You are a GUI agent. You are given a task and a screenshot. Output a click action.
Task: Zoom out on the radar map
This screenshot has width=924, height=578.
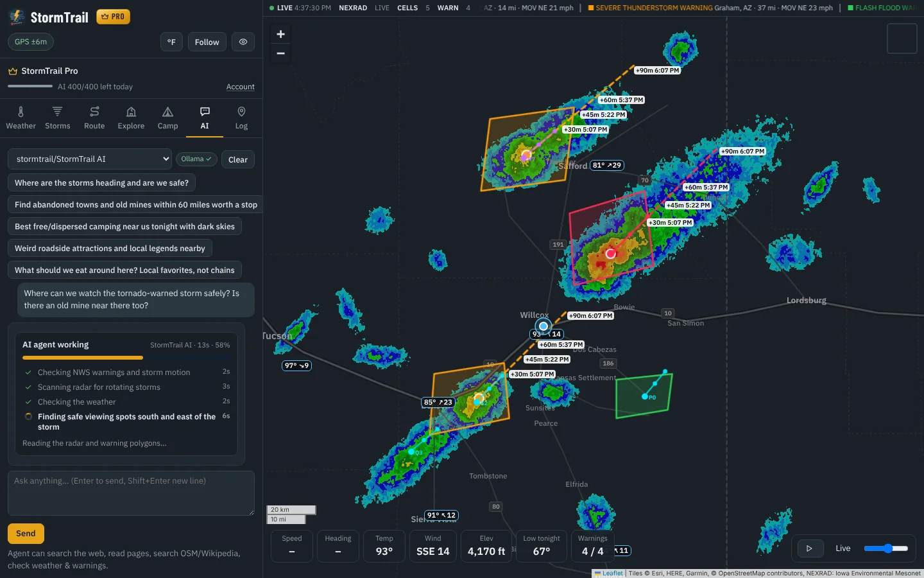click(x=280, y=53)
